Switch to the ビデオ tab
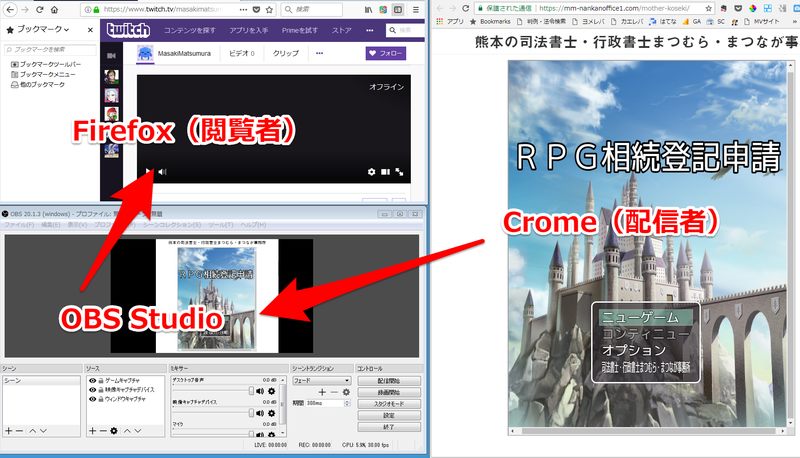The width and height of the screenshot is (800, 458). pos(241,53)
